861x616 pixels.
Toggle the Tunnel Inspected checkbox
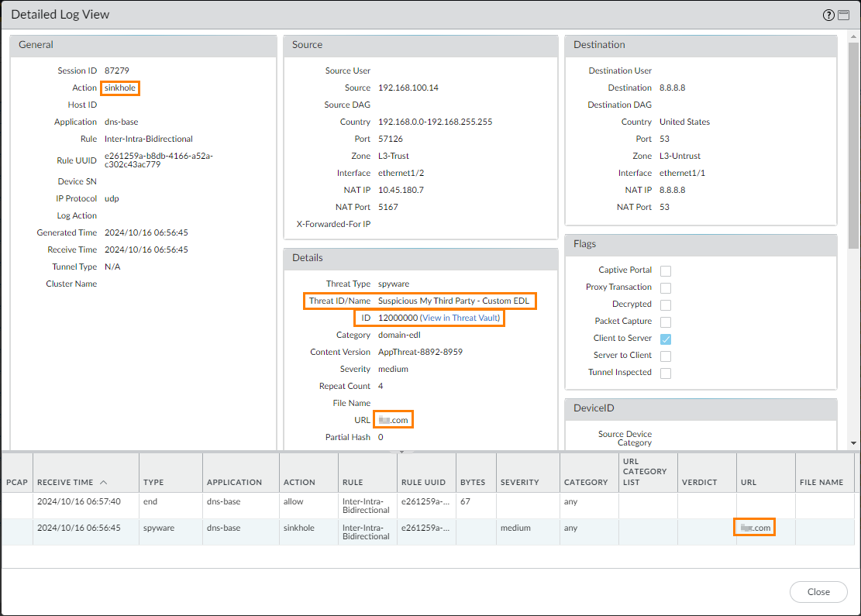point(665,373)
